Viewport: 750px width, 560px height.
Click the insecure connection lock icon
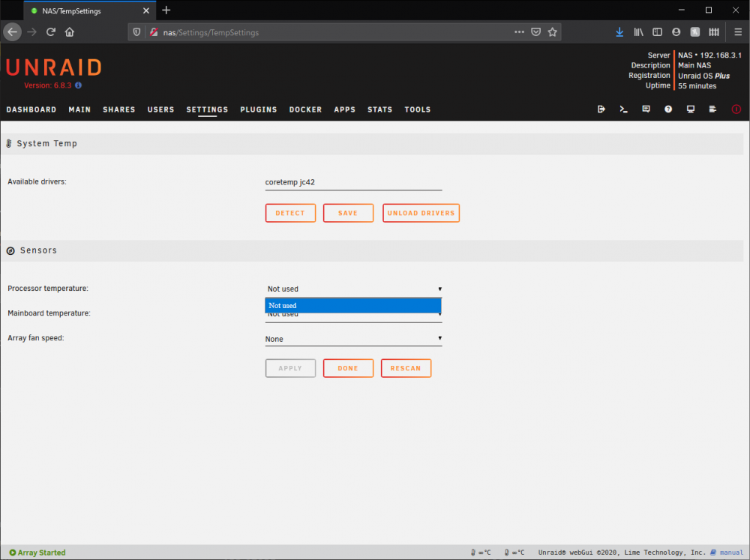click(154, 32)
